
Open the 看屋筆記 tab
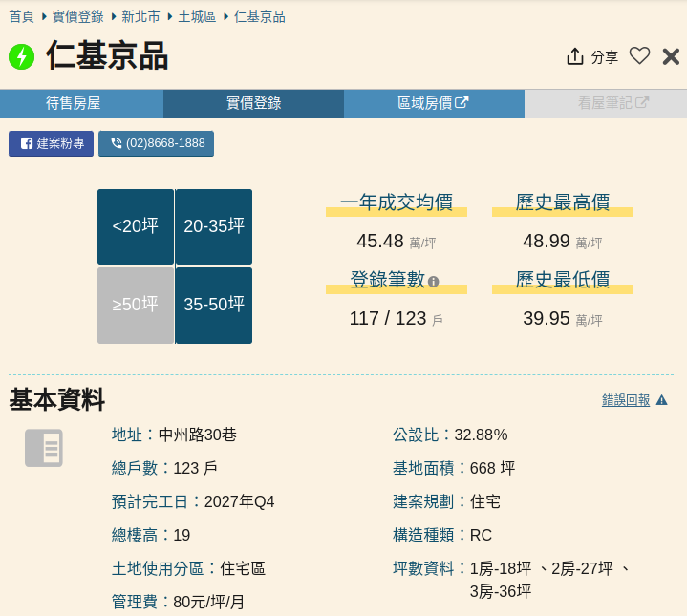[604, 103]
